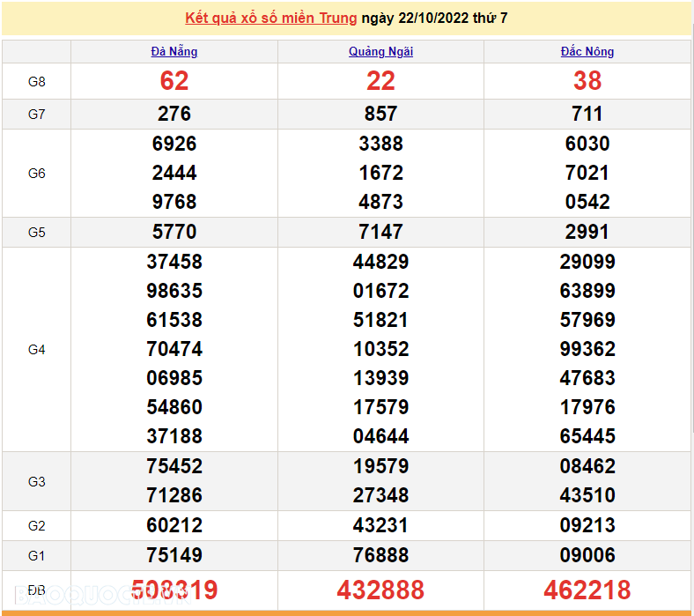Select the G4 prize row label
Image resolution: width=694 pixels, height=616 pixels.
point(36,349)
